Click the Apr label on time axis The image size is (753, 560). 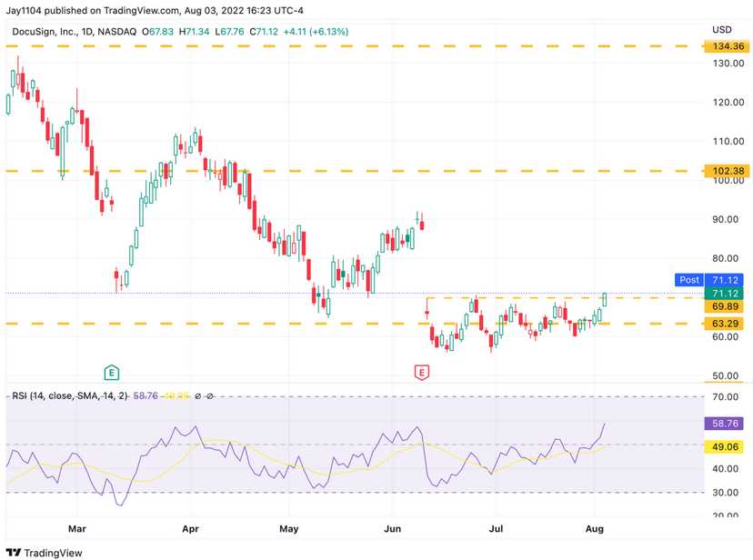[x=190, y=529]
